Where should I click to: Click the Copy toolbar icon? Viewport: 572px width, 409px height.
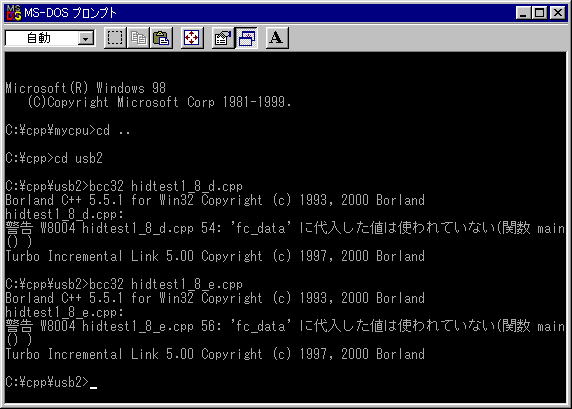coord(138,38)
